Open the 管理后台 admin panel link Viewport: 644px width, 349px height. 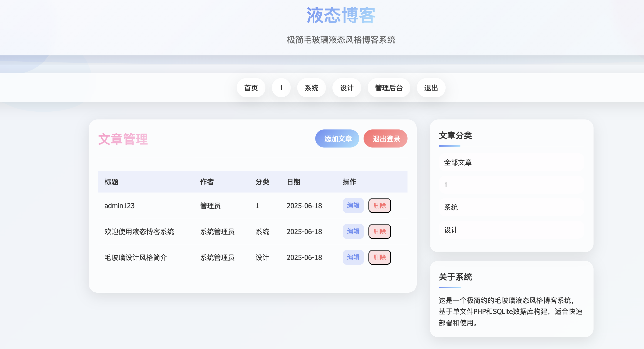tap(389, 88)
